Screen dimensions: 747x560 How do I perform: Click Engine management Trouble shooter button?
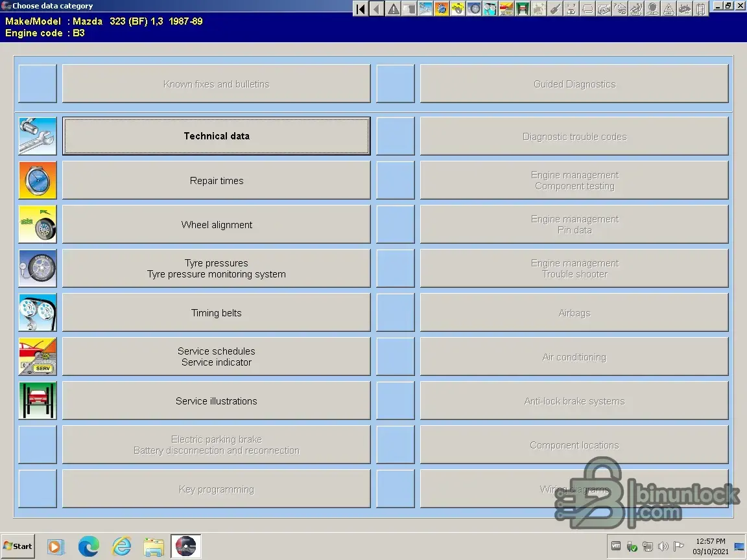point(574,268)
